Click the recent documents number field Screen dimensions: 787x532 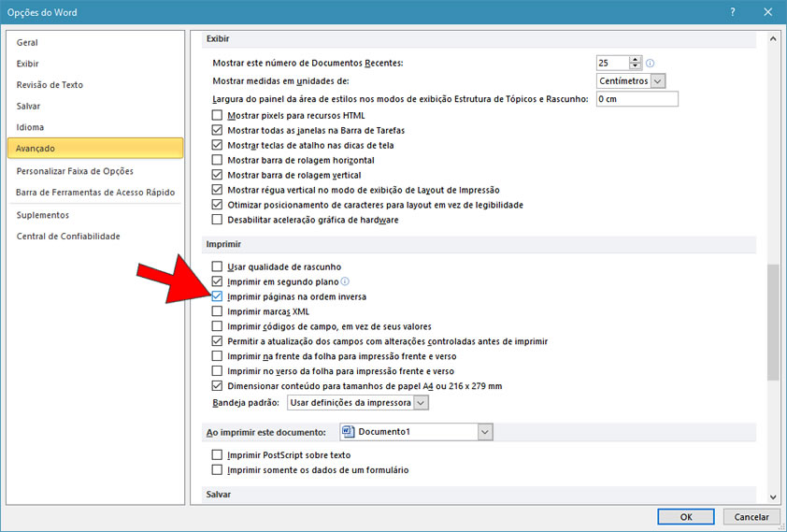coord(613,63)
